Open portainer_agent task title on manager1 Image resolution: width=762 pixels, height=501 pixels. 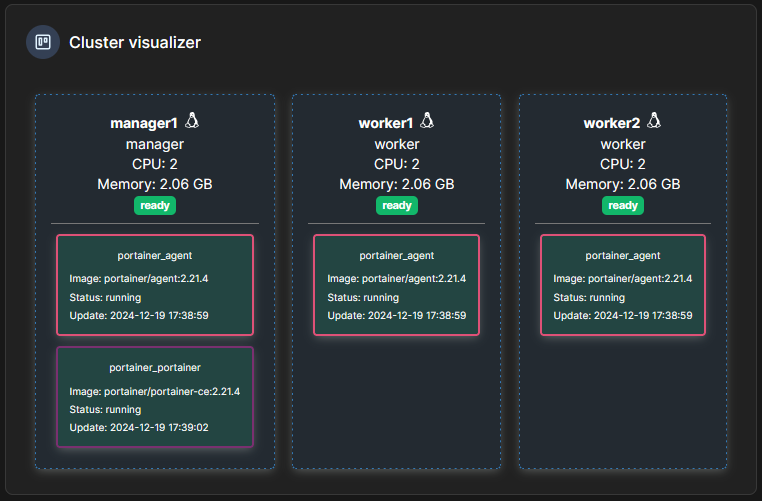click(x=155, y=256)
